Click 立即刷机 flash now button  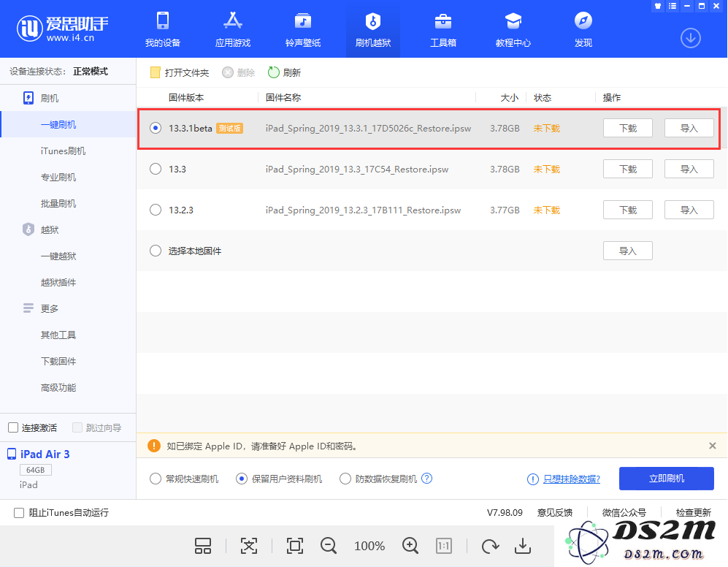pos(666,479)
